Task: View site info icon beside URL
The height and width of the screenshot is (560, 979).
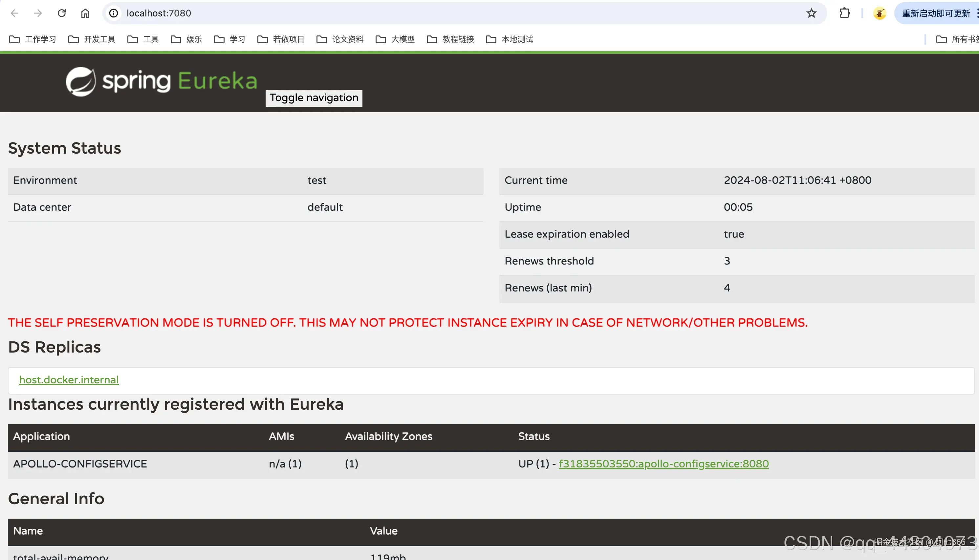Action: (114, 13)
